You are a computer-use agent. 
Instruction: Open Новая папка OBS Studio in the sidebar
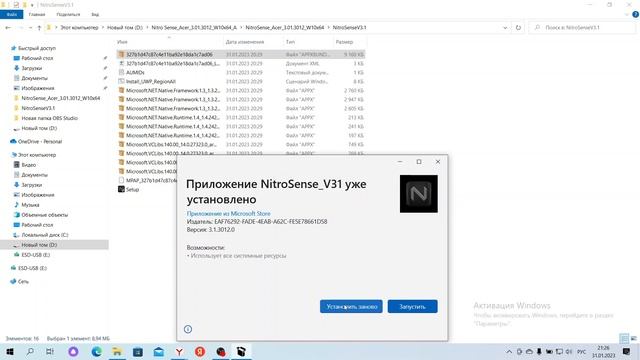[x=49, y=118]
